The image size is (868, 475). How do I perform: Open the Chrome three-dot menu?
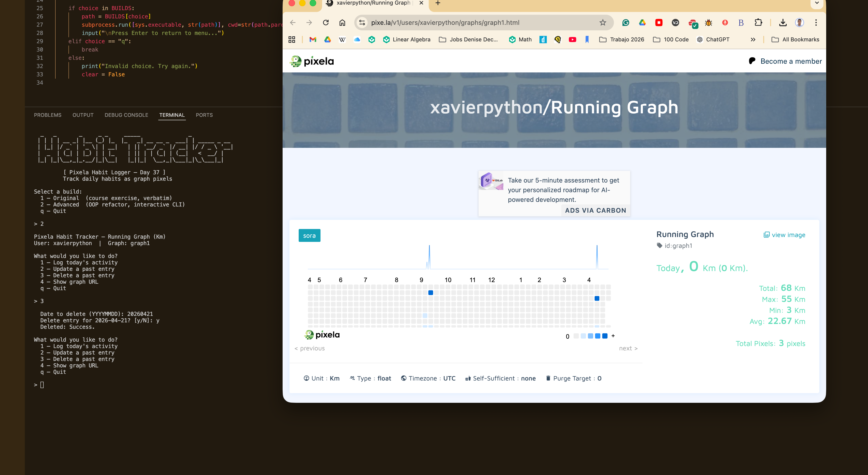tap(816, 23)
